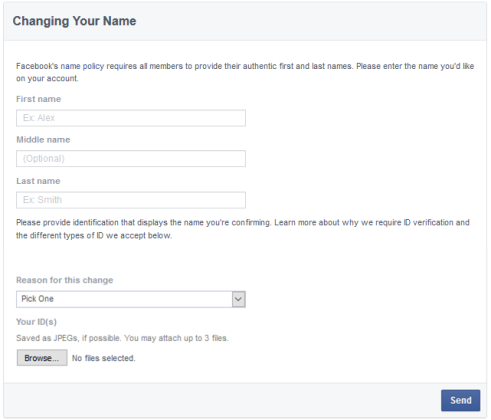
Task: Click the Changing Your Name heading
Action: tap(74, 21)
